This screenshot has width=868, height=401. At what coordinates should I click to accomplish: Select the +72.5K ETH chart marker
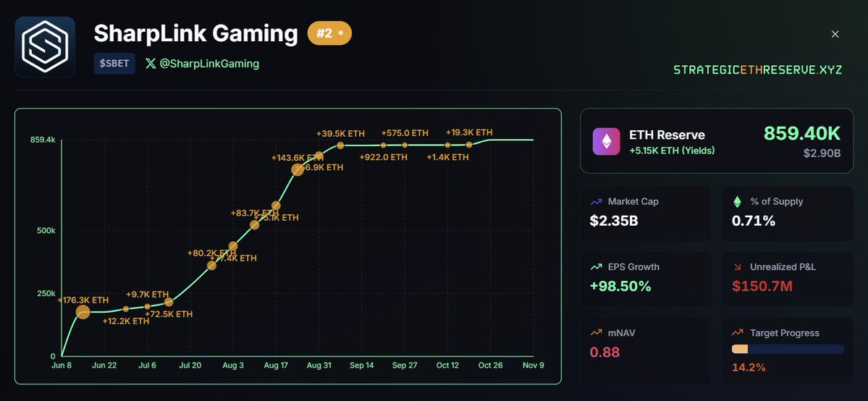(169, 302)
